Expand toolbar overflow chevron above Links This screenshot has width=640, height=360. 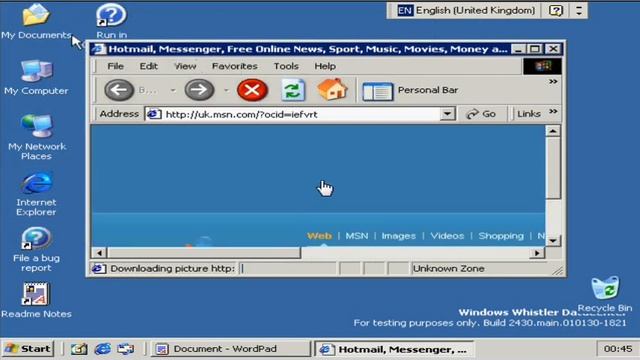553,82
